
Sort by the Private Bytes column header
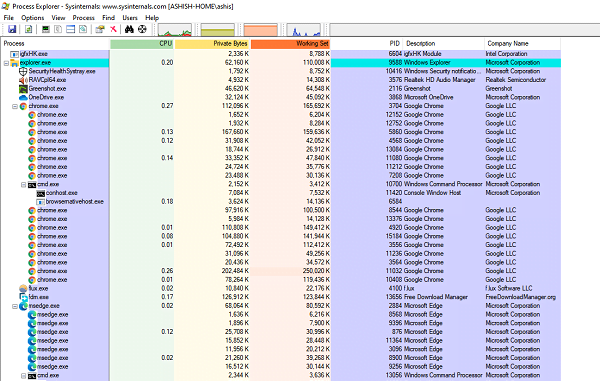(212, 44)
